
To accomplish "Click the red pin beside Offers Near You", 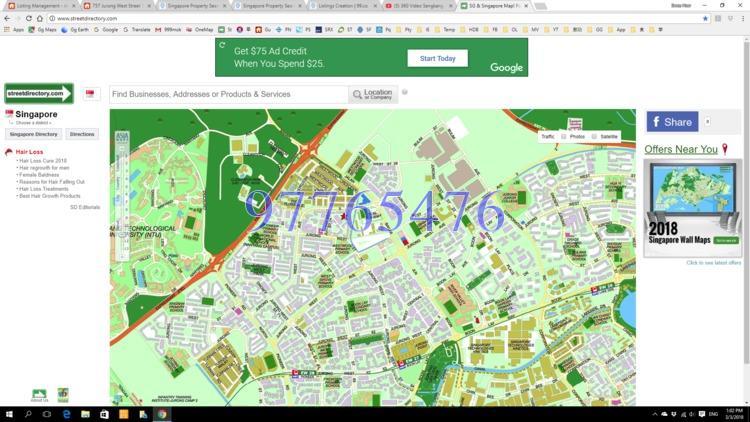I will 725,149.
